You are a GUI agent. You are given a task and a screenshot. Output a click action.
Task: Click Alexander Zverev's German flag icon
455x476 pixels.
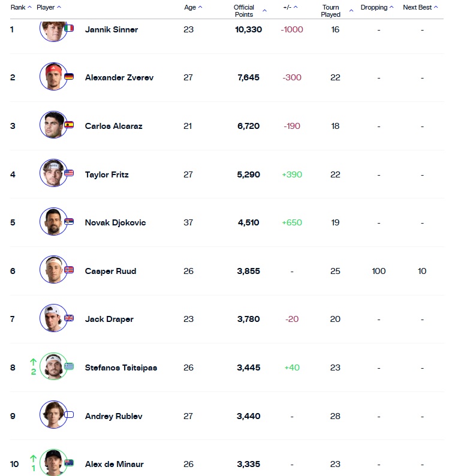(69, 77)
